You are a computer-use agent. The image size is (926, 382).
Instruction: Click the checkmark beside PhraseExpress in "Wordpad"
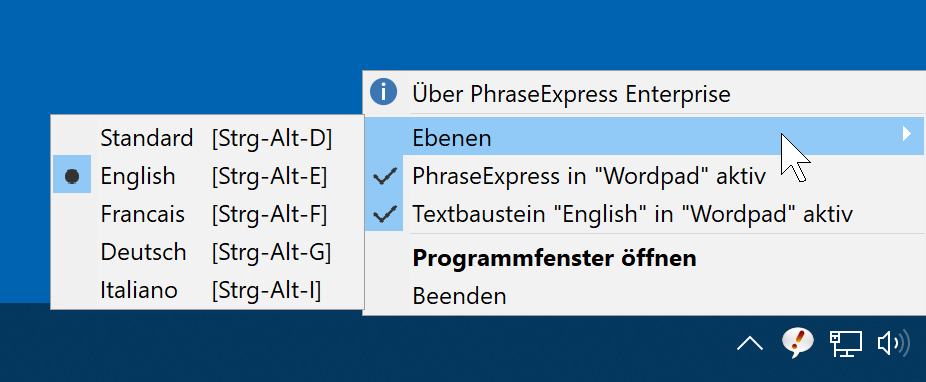point(384,176)
